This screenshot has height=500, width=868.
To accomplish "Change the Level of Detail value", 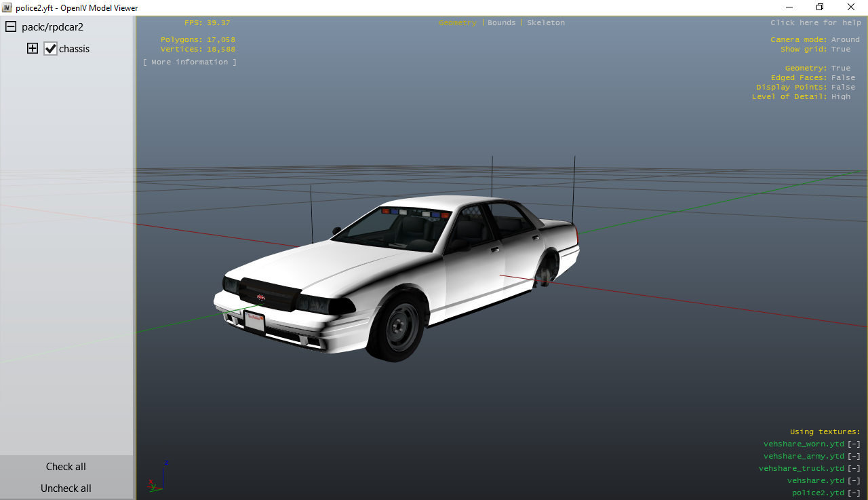I will click(840, 97).
